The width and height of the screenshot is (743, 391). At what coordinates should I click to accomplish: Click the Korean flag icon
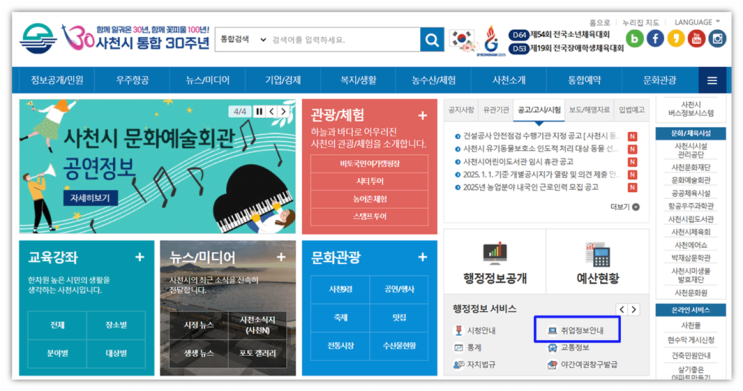pyautogui.click(x=462, y=40)
